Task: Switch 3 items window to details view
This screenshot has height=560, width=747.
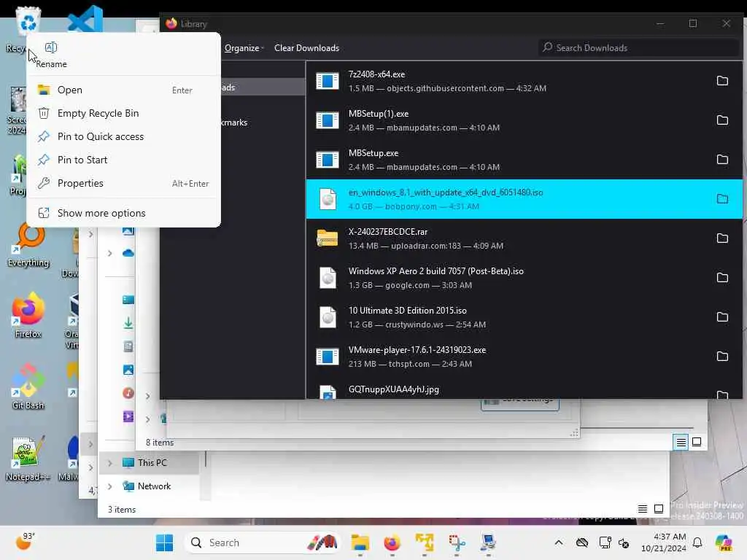Action: pos(643,509)
